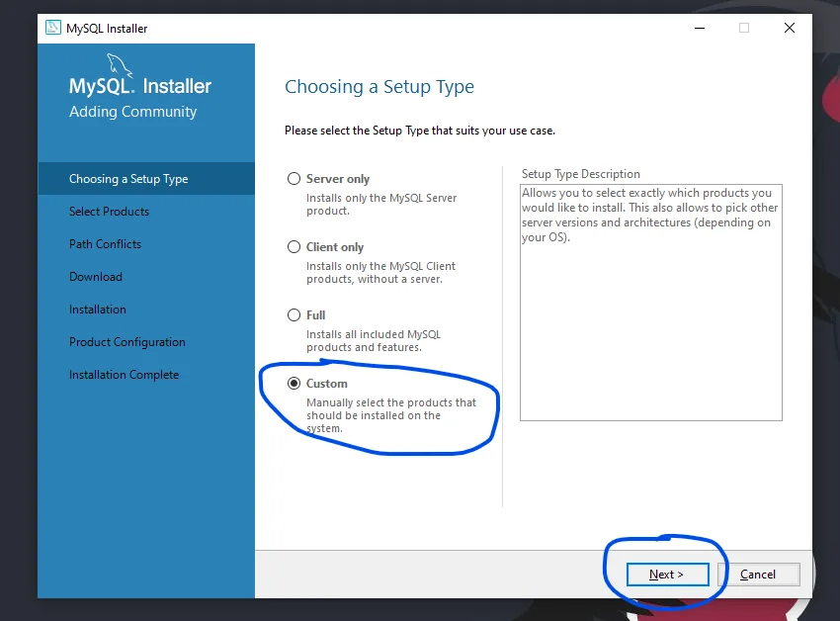
Task: Select the Installation step in sidebar
Action: tap(98, 310)
